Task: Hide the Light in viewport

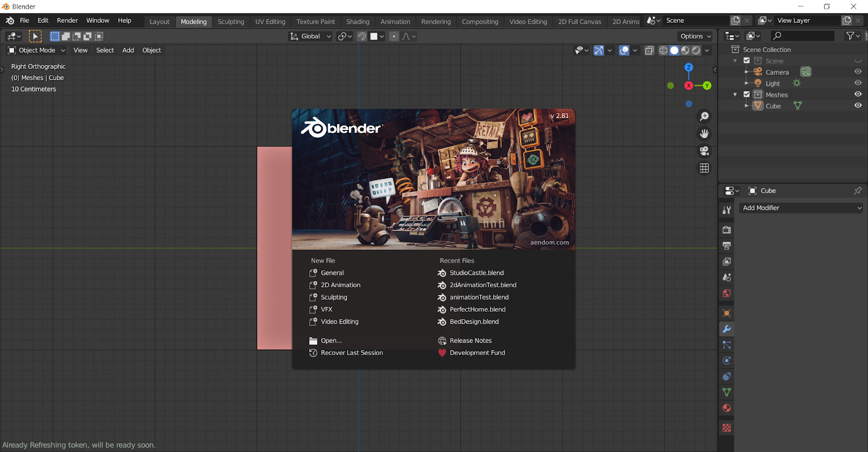Action: pos(858,83)
